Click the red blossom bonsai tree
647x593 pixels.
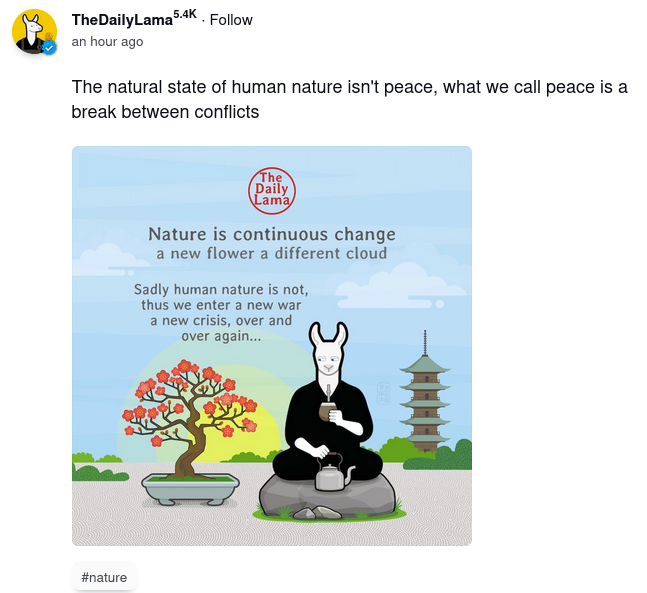tap(189, 417)
